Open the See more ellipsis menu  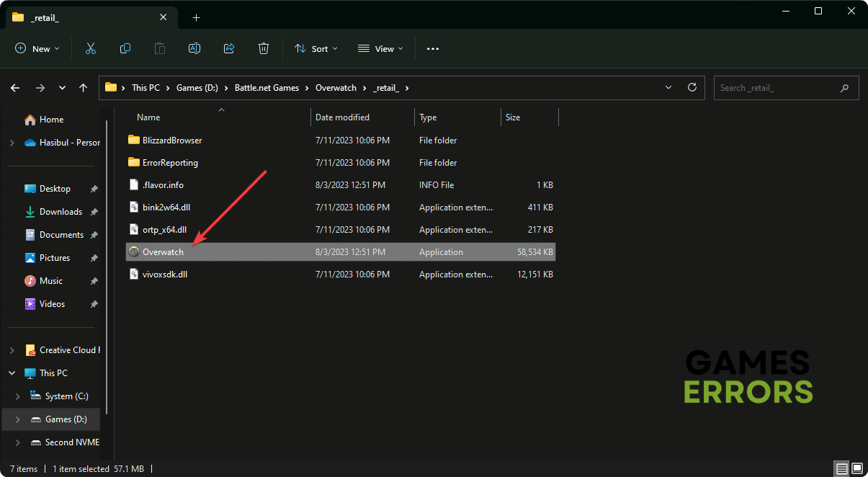[x=432, y=48]
